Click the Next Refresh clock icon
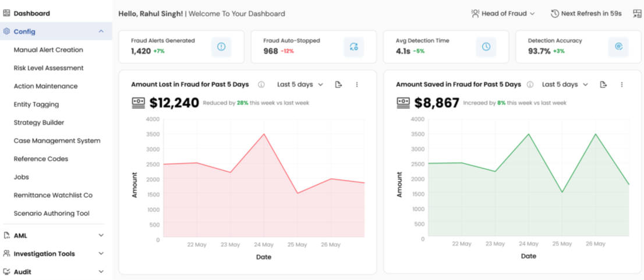The height and width of the screenshot is (280, 644). tap(554, 13)
